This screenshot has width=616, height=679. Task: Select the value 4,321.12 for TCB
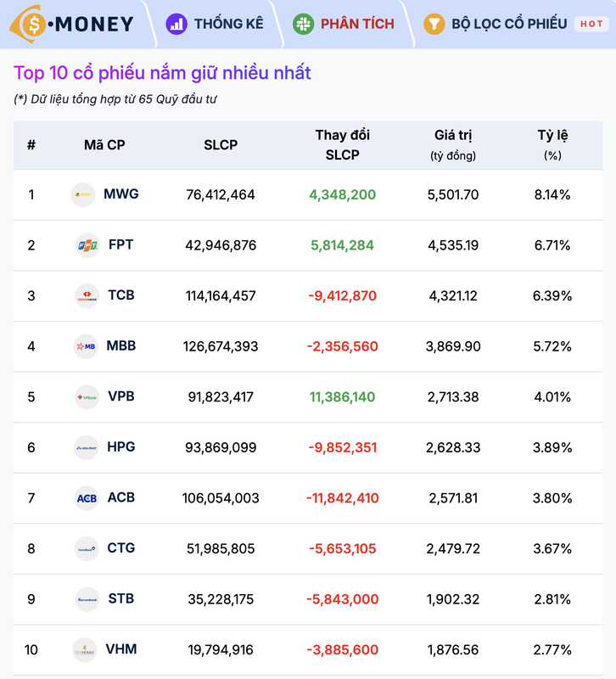click(453, 296)
